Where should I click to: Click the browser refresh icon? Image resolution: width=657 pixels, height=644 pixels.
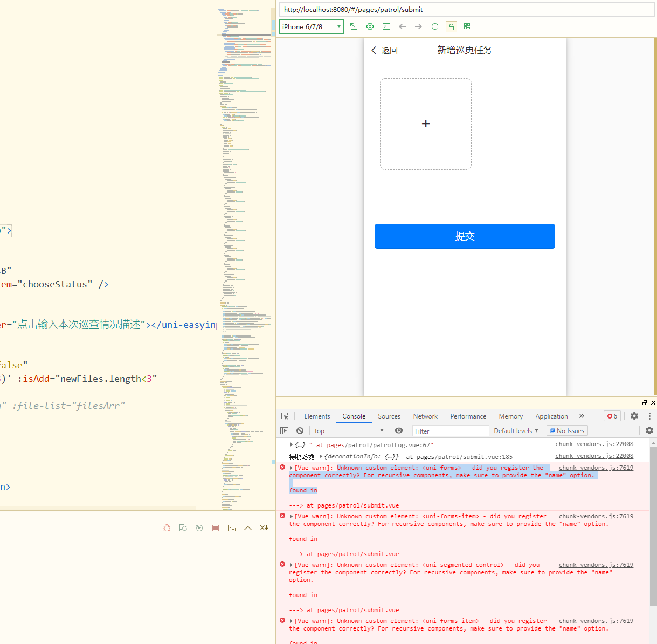coord(435,26)
